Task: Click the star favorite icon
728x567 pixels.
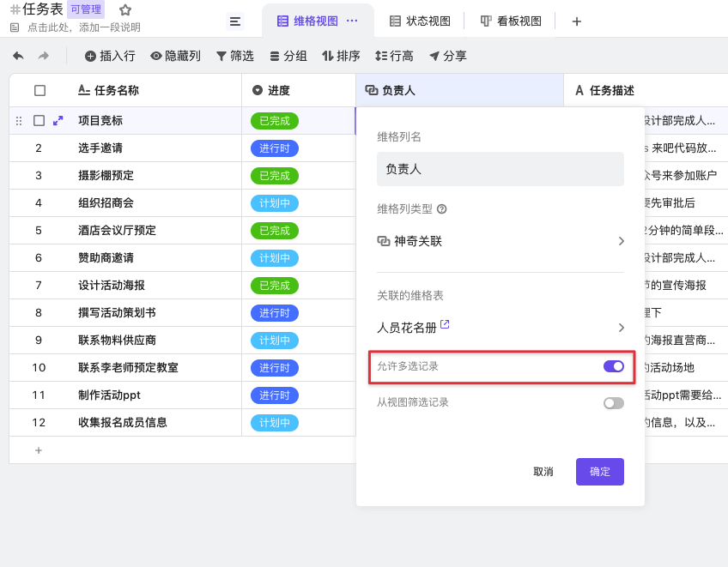Action: point(125,10)
